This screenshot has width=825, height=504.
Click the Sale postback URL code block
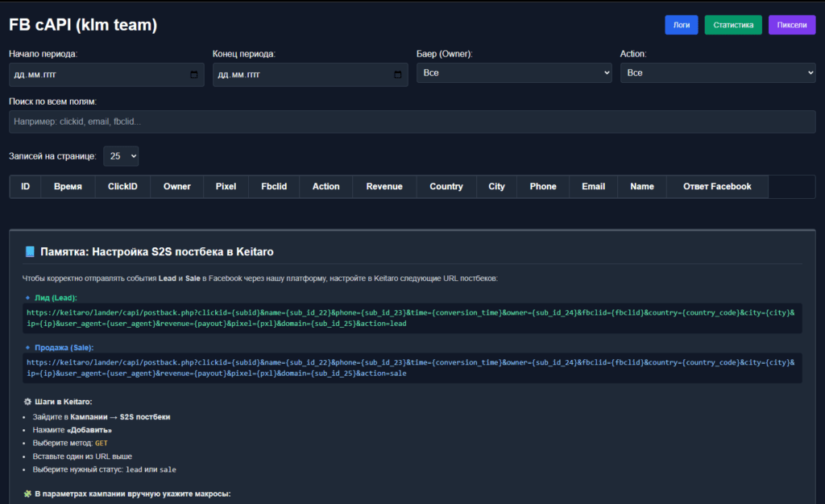pos(412,368)
